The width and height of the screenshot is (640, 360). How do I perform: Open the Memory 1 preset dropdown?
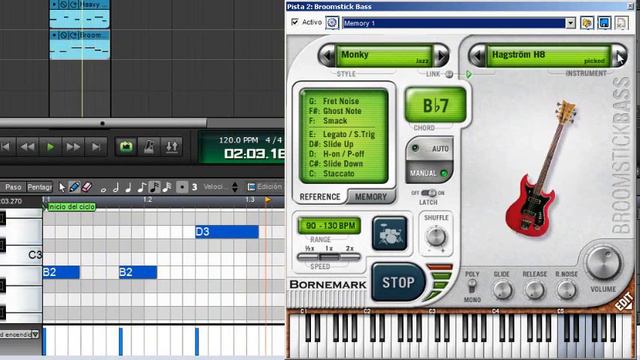point(571,23)
